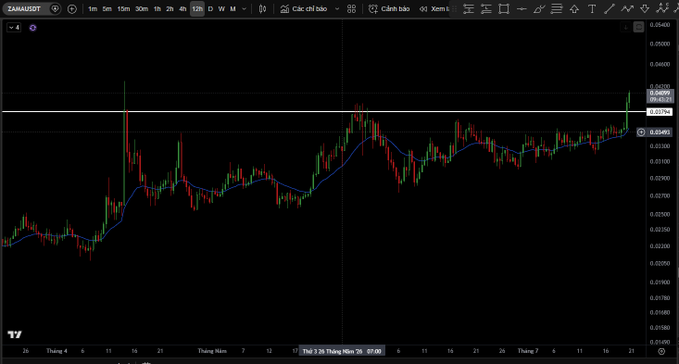Click the 0.05400 price scale label
The image size is (679, 364).
point(660,25)
